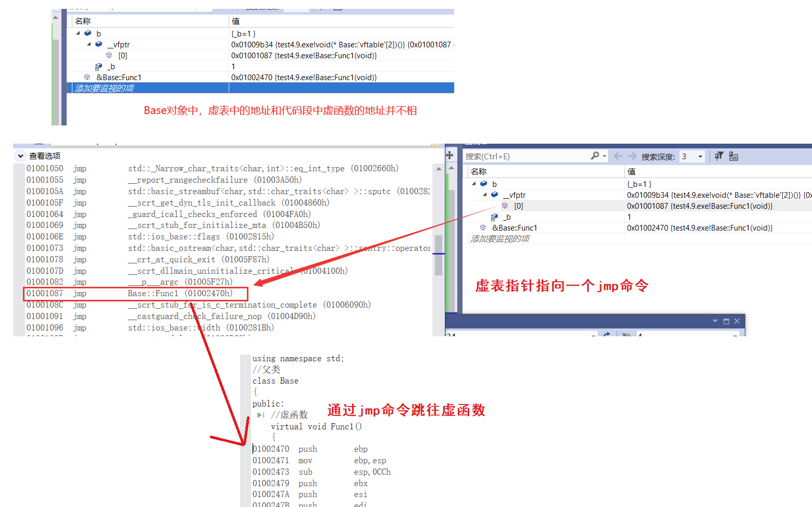This screenshot has height=507, width=812.
Task: Collapse the __vfptr node in the top watch window
Action: click(x=89, y=44)
